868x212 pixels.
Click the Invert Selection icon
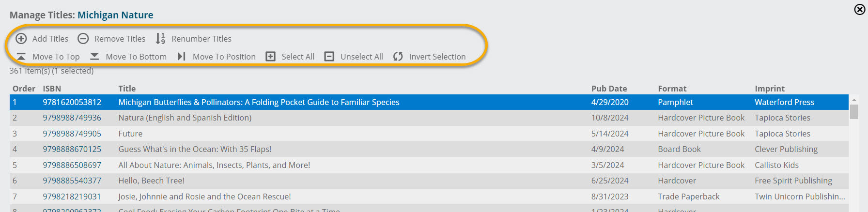tap(398, 57)
